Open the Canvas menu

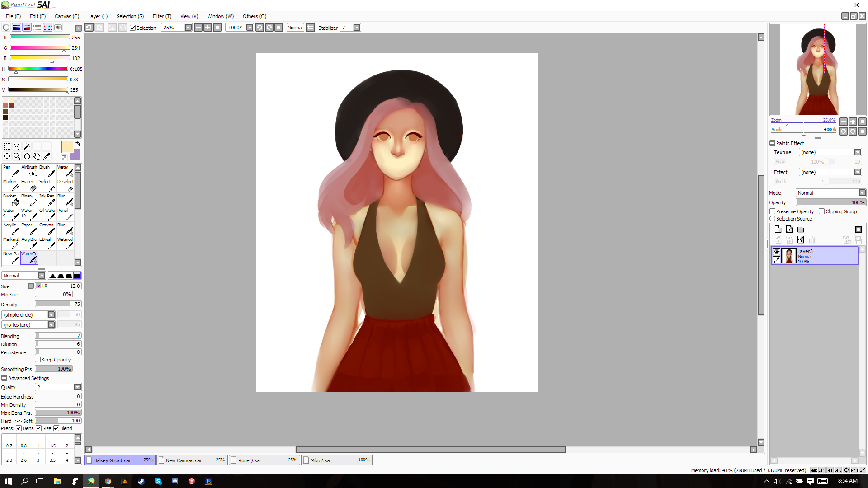67,16
